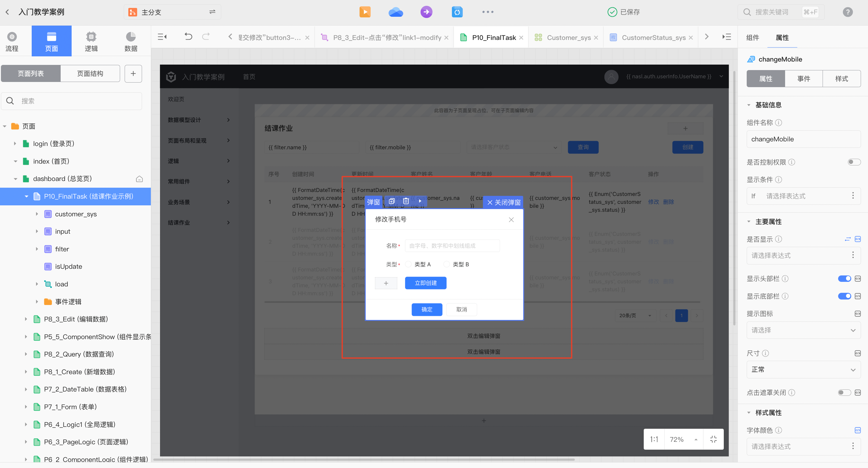Select the 类型 B radio button
Image resolution: width=868 pixels, height=468 pixels.
[x=446, y=264]
